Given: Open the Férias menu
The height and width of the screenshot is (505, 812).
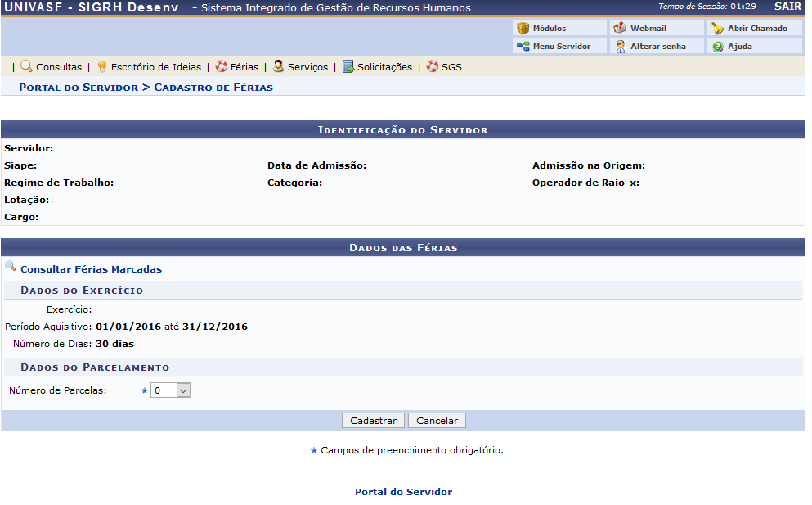Looking at the screenshot, I should 244,67.
